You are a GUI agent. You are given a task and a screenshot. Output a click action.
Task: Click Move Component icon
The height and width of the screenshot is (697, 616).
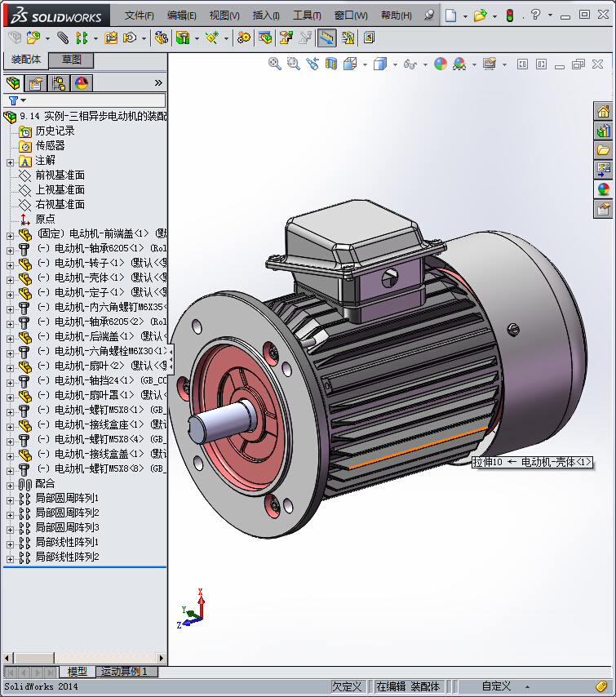pyautogui.click(x=130, y=38)
